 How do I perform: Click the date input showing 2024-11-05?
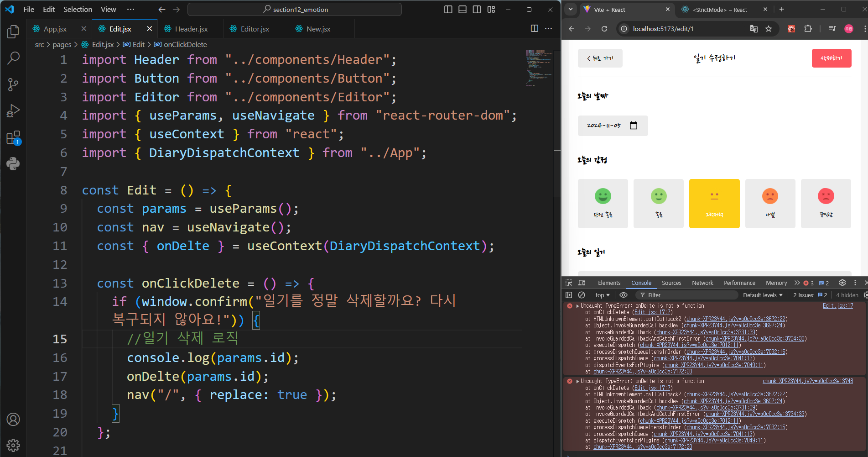click(x=613, y=126)
